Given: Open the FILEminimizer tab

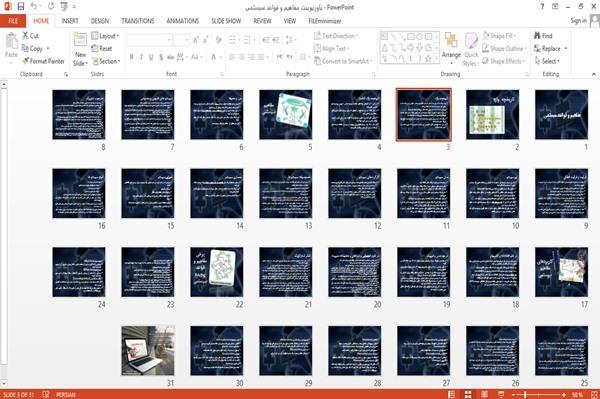Looking at the screenshot, I should click(x=324, y=21).
